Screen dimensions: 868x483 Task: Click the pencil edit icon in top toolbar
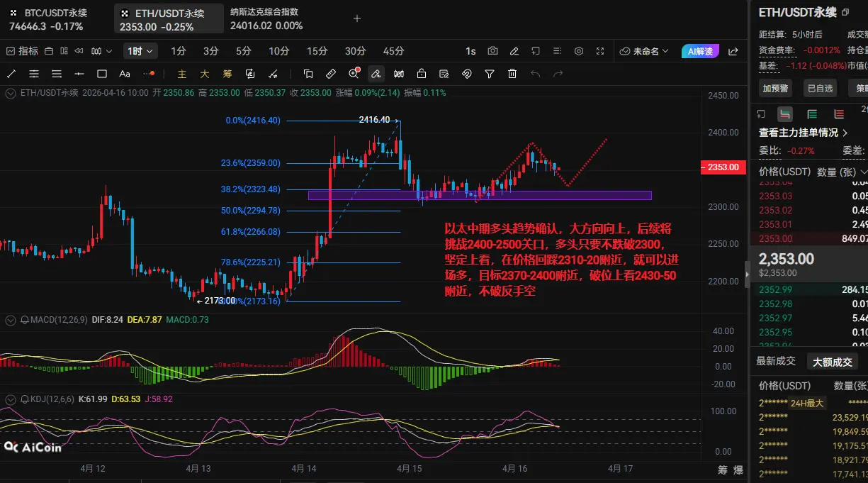pos(514,51)
